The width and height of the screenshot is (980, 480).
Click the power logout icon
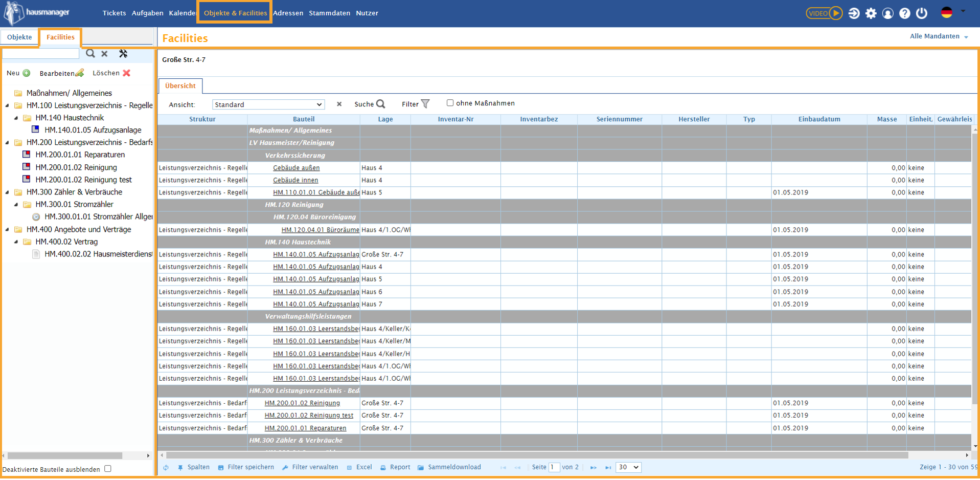(922, 13)
